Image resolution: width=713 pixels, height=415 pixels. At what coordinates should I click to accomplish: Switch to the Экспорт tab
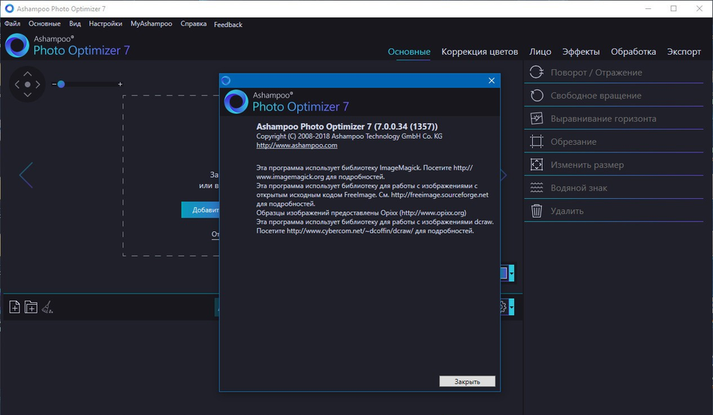(x=684, y=52)
